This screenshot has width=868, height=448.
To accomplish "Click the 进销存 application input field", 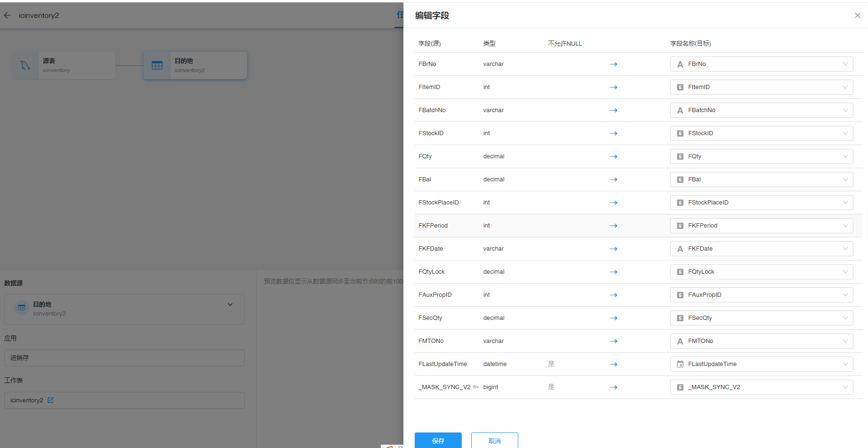I will (124, 358).
